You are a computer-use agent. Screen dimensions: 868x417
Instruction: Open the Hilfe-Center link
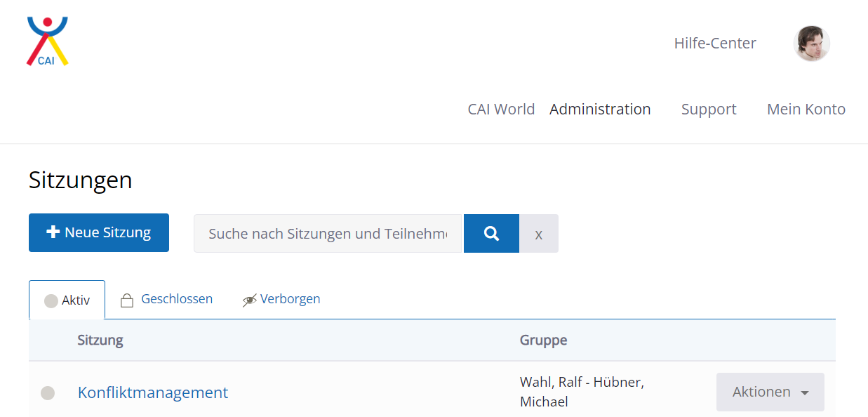[715, 44]
